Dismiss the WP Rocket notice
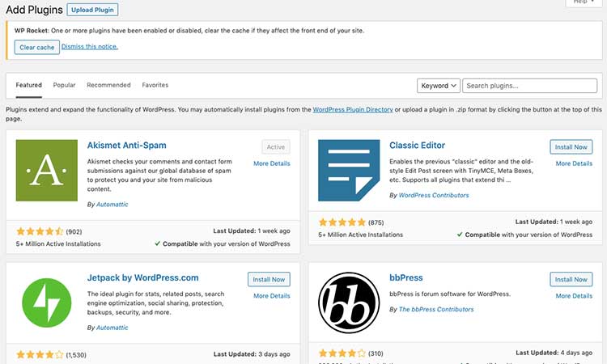 point(90,46)
